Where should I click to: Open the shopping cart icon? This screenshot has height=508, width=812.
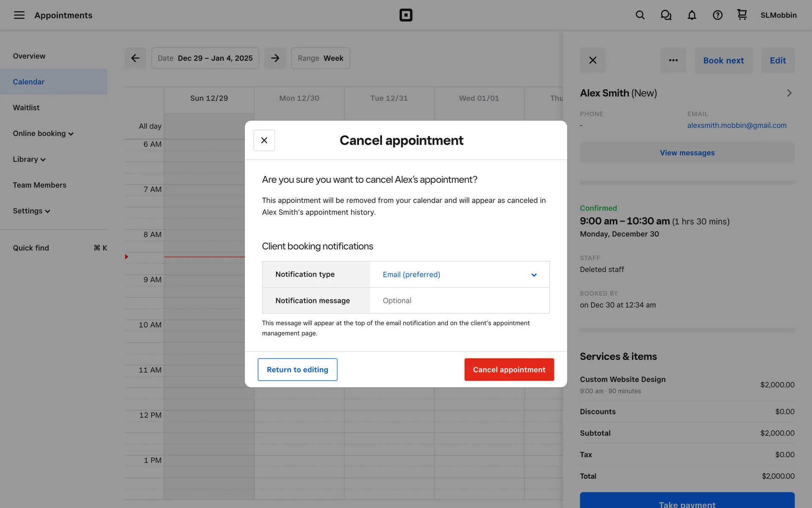[742, 15]
